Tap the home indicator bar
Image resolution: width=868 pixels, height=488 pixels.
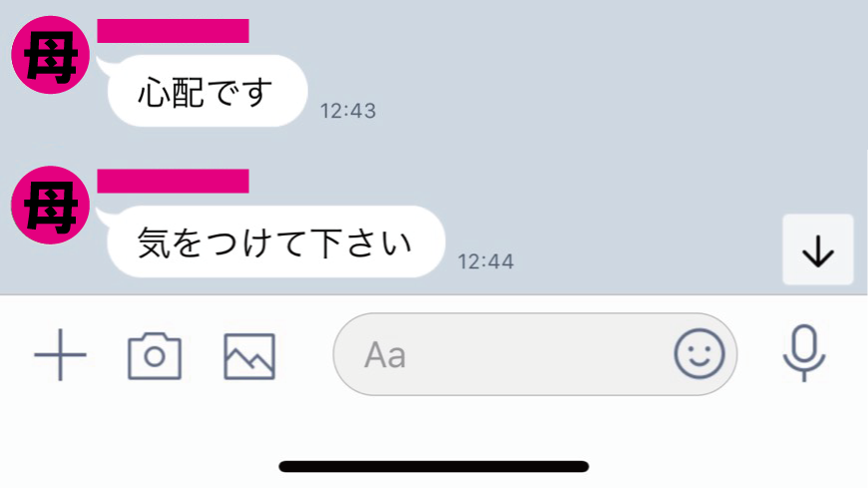433,466
